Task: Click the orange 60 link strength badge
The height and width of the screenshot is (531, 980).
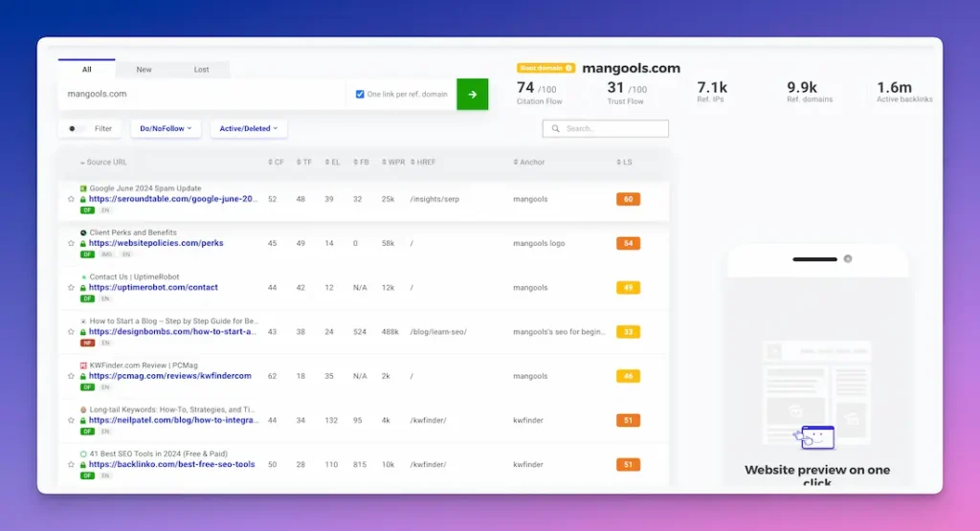Action: pyautogui.click(x=628, y=199)
